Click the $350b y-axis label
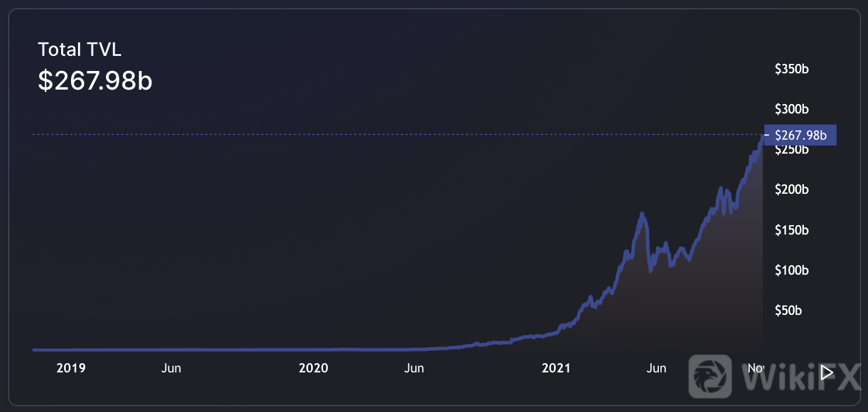868x412 pixels. [x=792, y=69]
